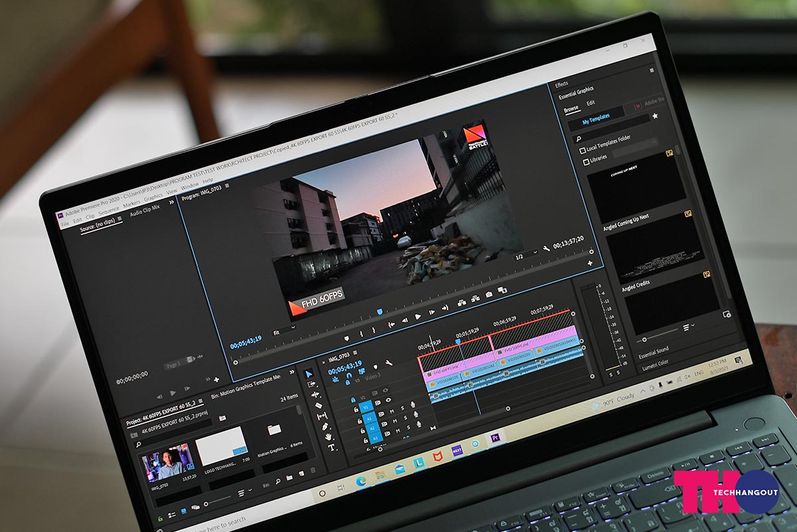The height and width of the screenshot is (532, 797).
Task: Add marker in Program monitor
Action: tap(347, 338)
